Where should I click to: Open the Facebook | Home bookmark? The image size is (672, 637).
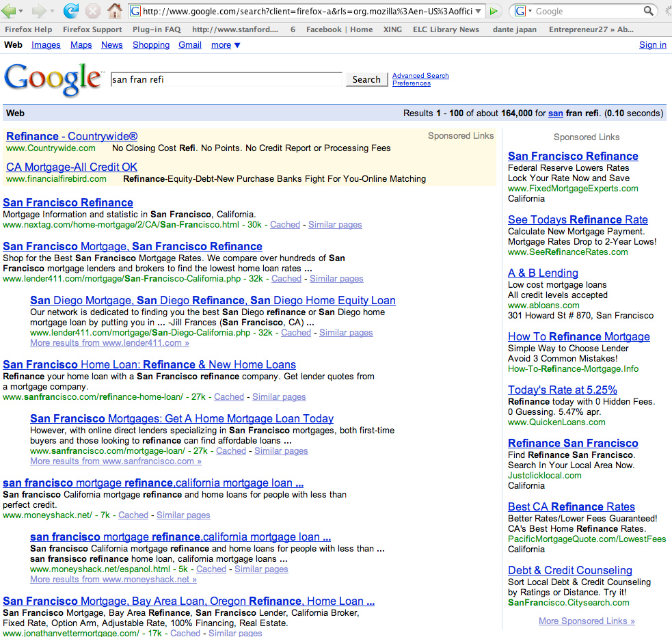click(x=340, y=29)
